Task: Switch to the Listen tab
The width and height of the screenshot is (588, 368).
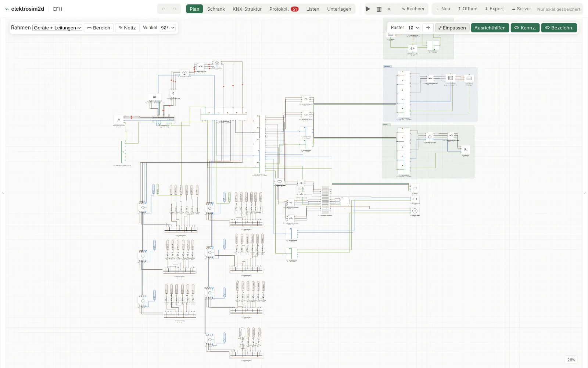Action: pos(313,9)
